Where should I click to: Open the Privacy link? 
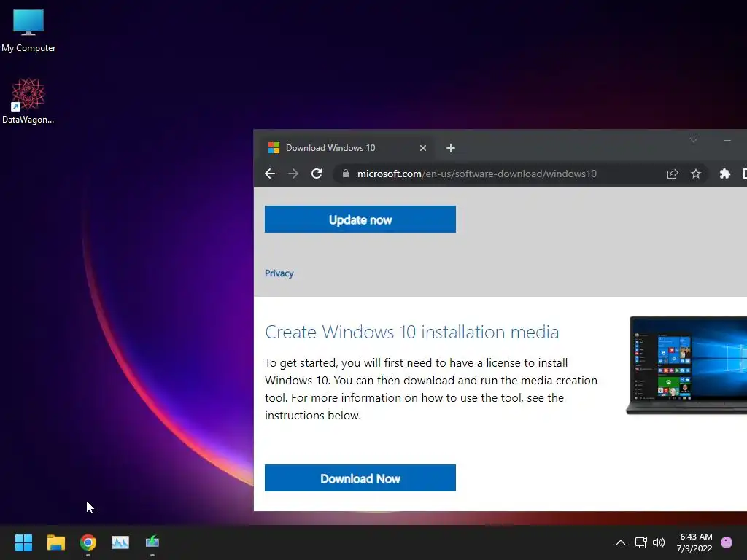[279, 273]
